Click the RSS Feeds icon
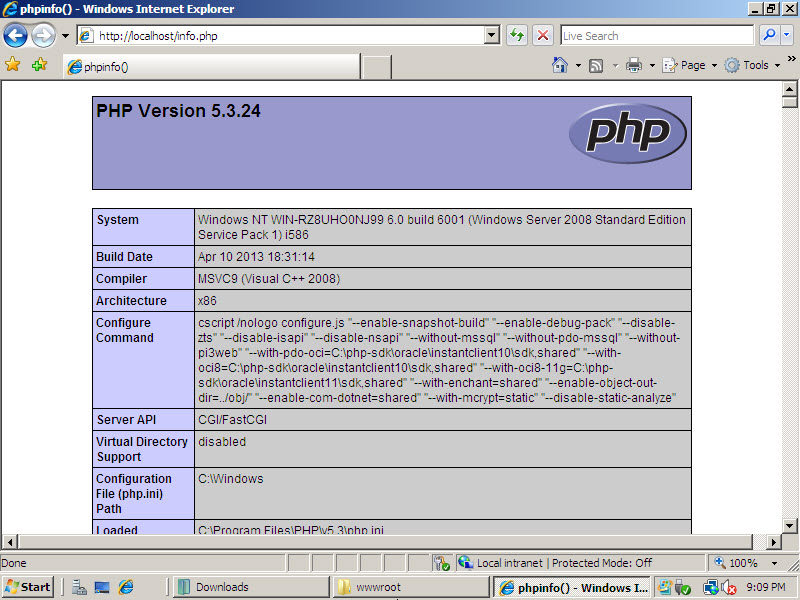Image resolution: width=800 pixels, height=600 pixels. pyautogui.click(x=596, y=65)
